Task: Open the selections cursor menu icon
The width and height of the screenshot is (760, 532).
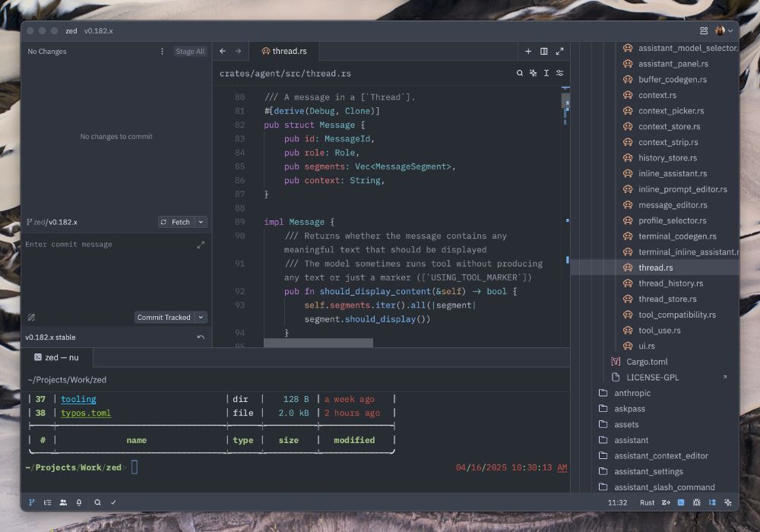Action: pos(546,73)
